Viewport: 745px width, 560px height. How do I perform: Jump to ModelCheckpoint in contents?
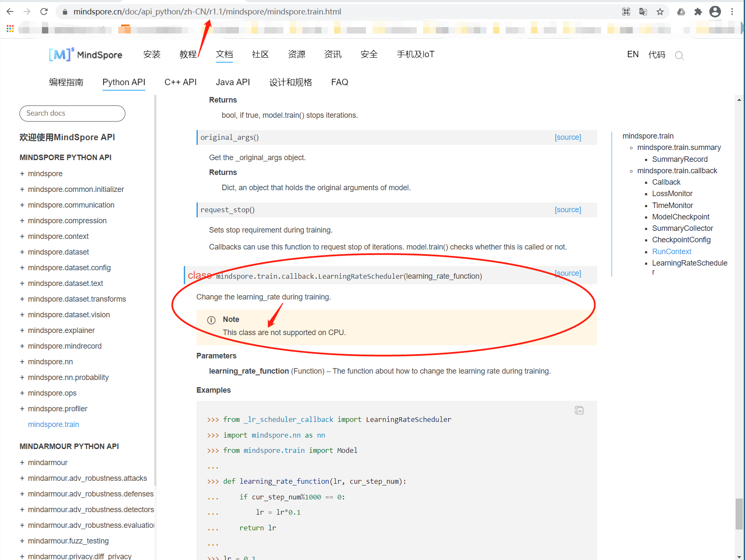click(681, 217)
